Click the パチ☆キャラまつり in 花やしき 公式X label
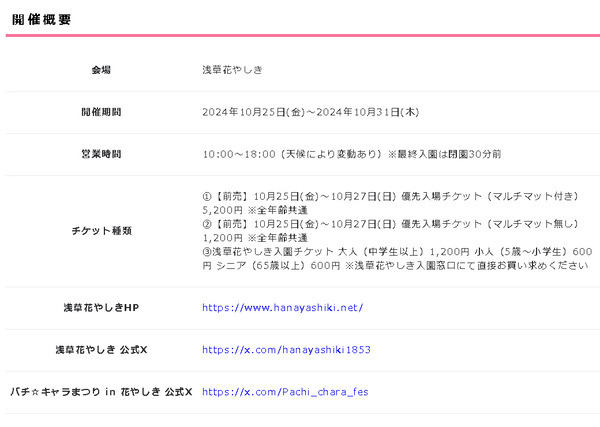The height and width of the screenshot is (427, 600). click(x=101, y=392)
